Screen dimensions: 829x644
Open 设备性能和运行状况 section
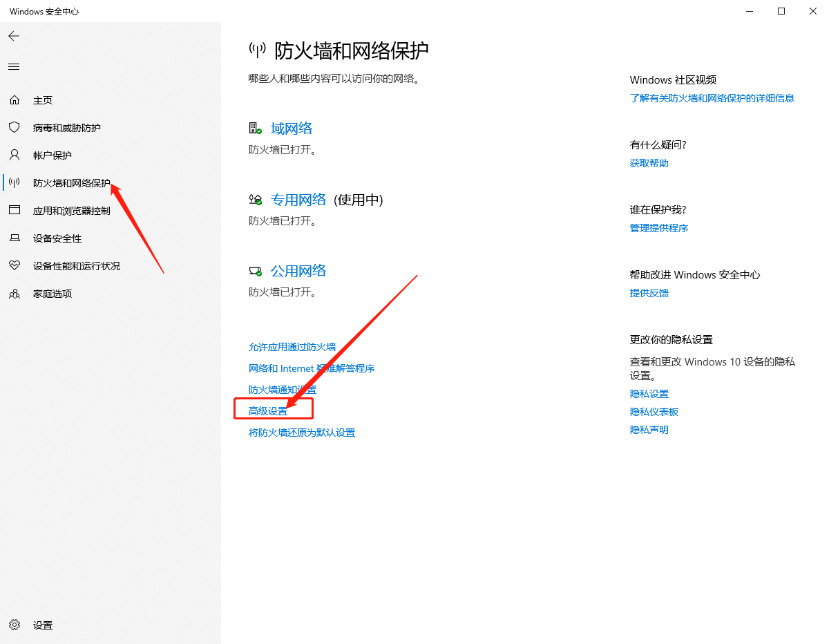[x=77, y=266]
